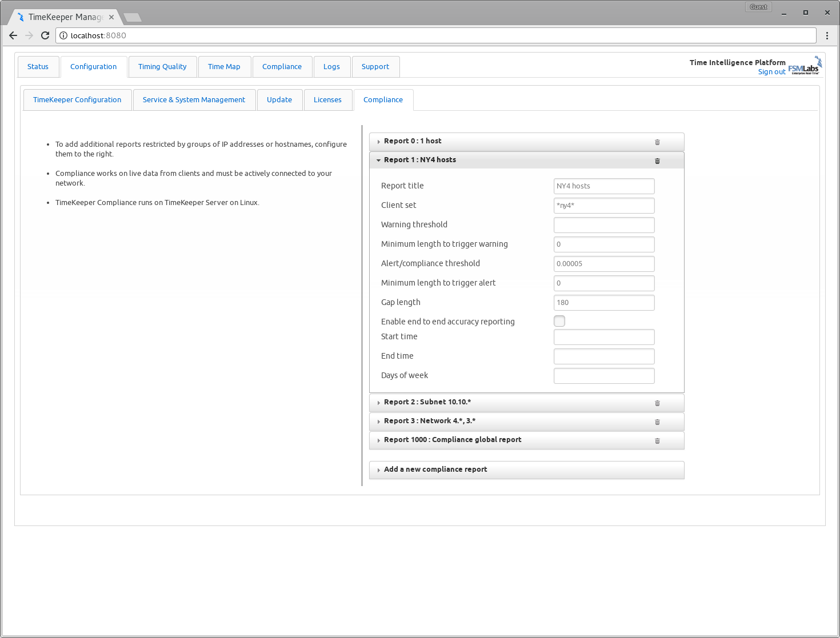This screenshot has width=840, height=638.
Task: Click Minimum length to trigger alert field
Action: (604, 283)
